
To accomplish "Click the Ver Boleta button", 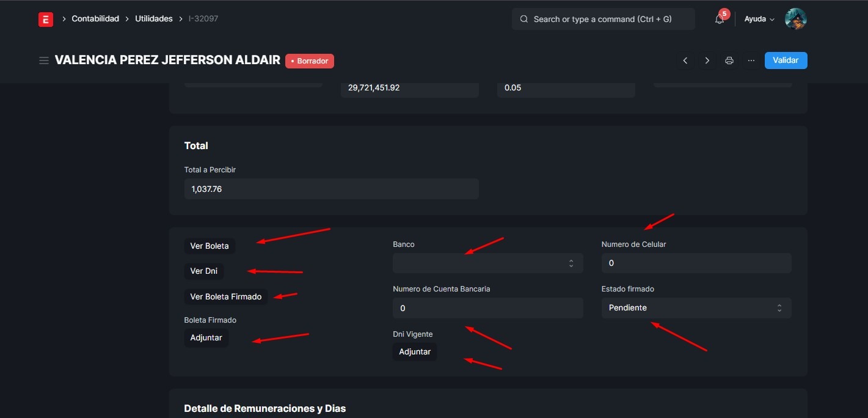I will click(x=210, y=246).
